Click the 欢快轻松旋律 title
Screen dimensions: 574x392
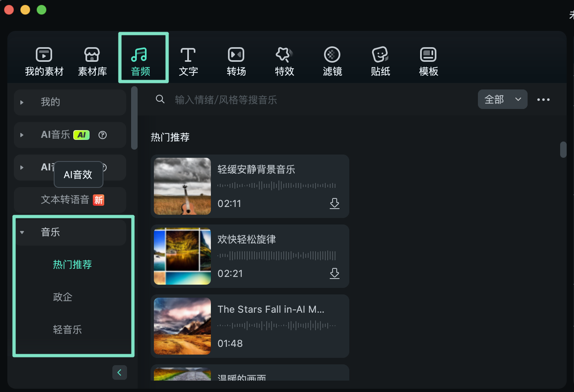tap(247, 240)
